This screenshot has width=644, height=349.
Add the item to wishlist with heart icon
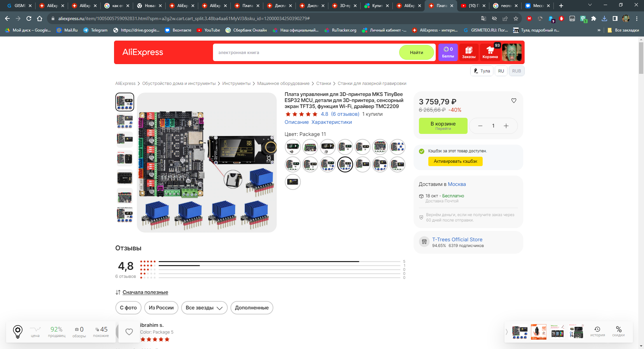(514, 101)
